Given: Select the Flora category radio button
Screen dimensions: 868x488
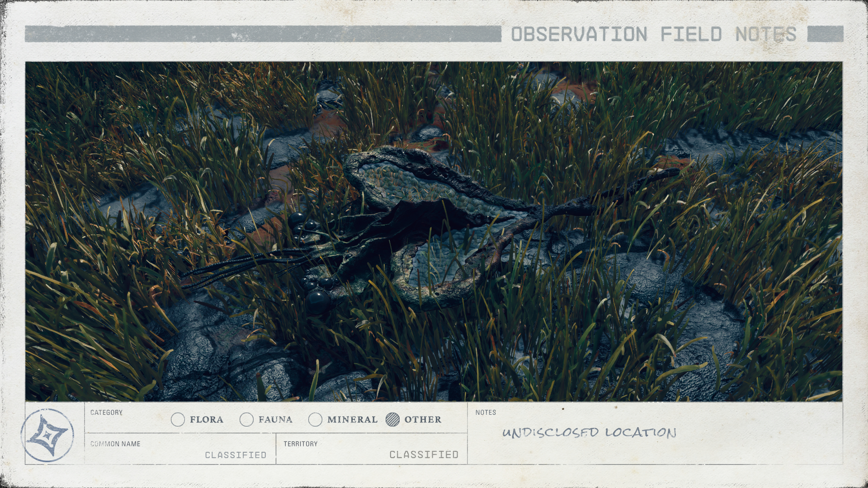Looking at the screenshot, I should (x=178, y=420).
